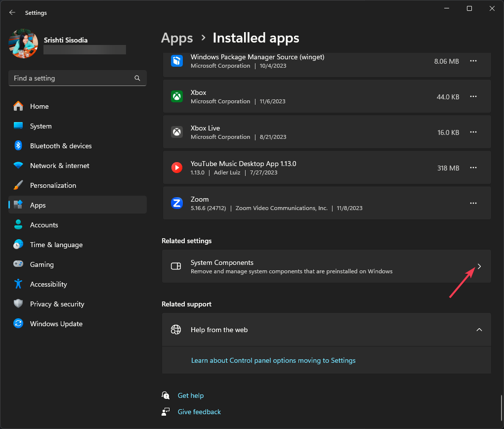
Task: Click the Bluetooth icon in sidebar
Action: [18, 146]
